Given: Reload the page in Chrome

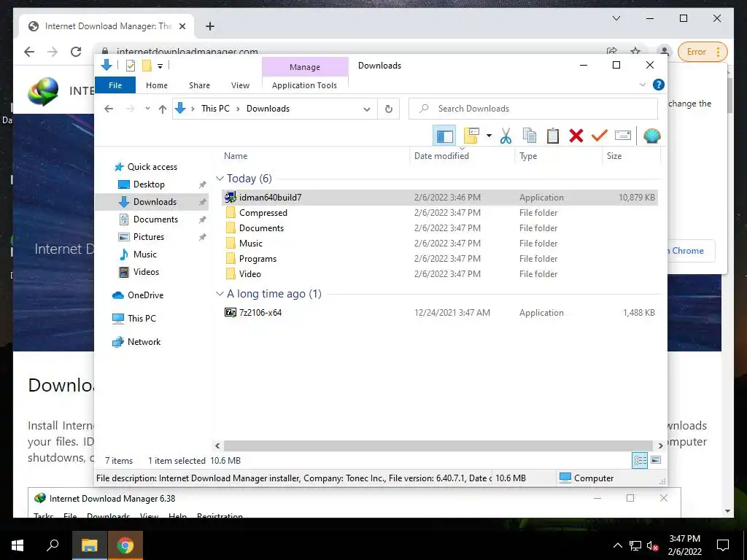Looking at the screenshot, I should point(76,52).
